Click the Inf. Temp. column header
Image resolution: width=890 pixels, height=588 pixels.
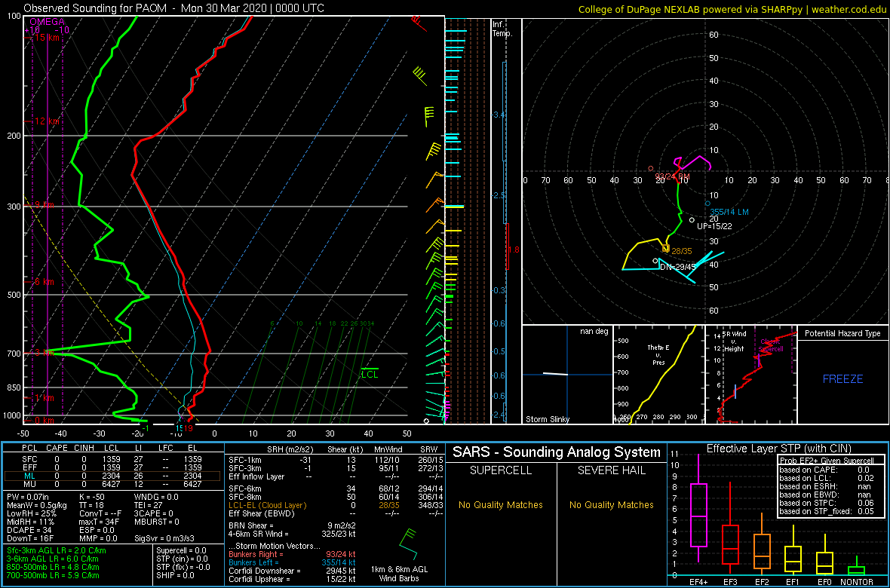(503, 29)
